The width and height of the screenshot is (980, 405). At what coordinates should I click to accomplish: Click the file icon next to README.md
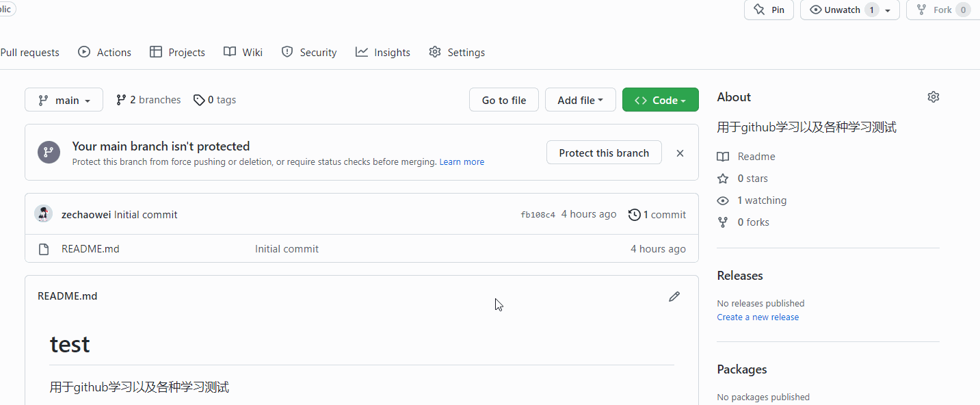(43, 248)
